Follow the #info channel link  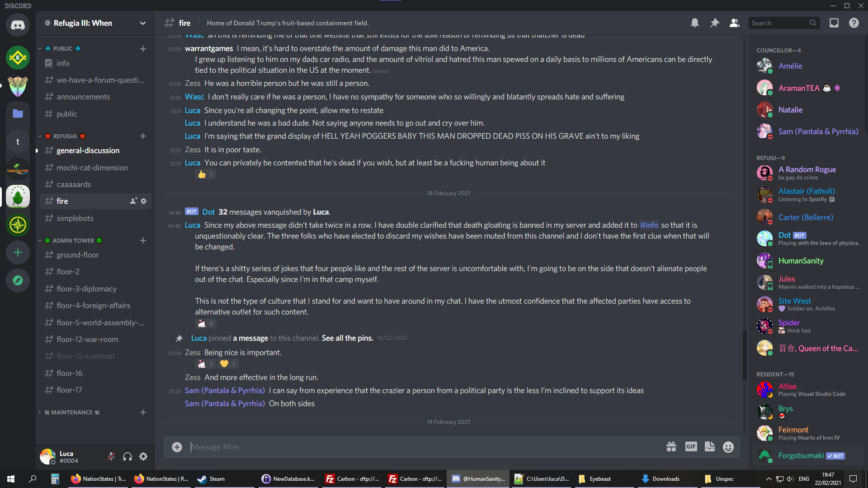click(649, 225)
